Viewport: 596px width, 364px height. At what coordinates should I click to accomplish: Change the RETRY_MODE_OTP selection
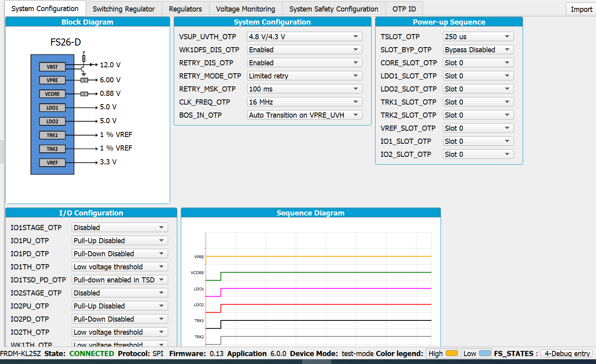[304, 76]
